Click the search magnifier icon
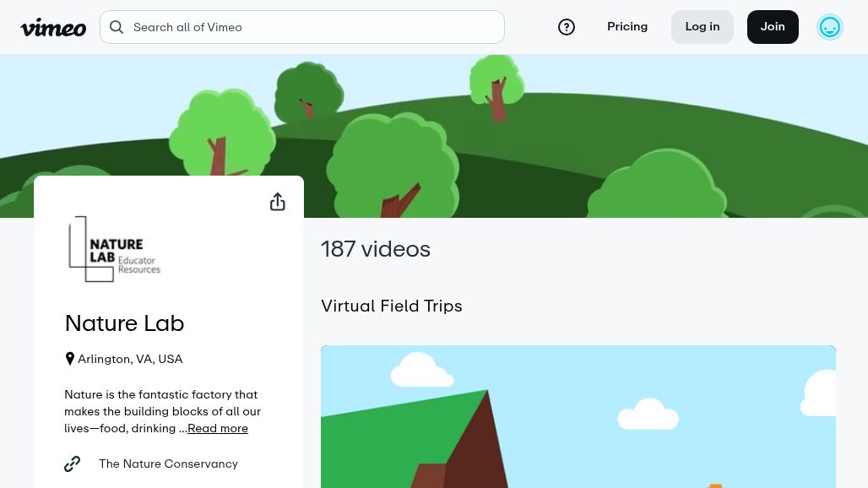This screenshot has width=868, height=488. (x=117, y=27)
